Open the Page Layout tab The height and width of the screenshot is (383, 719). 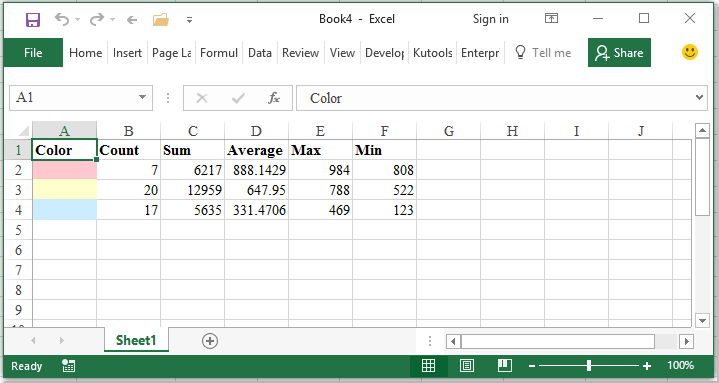click(171, 53)
